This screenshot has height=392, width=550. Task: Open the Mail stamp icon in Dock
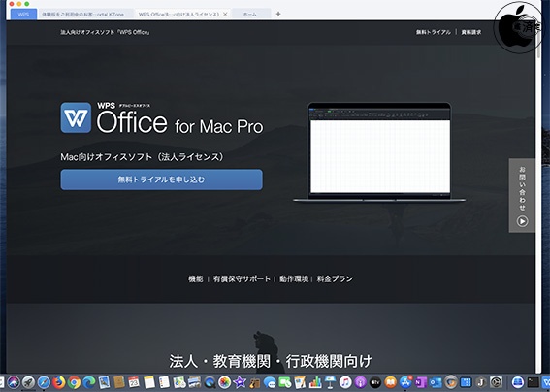pos(104,382)
